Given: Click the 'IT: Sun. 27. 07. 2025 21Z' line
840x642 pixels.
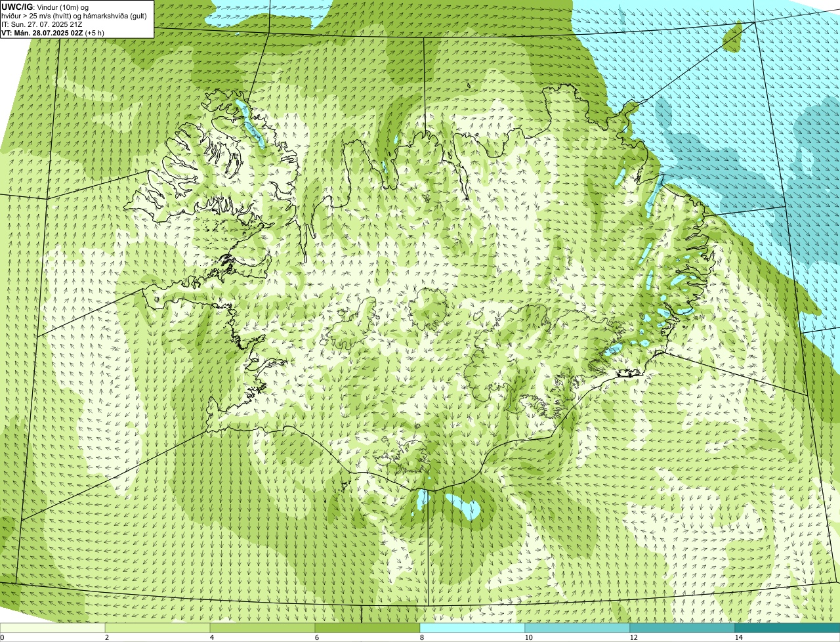Looking at the screenshot, I should pos(42,24).
